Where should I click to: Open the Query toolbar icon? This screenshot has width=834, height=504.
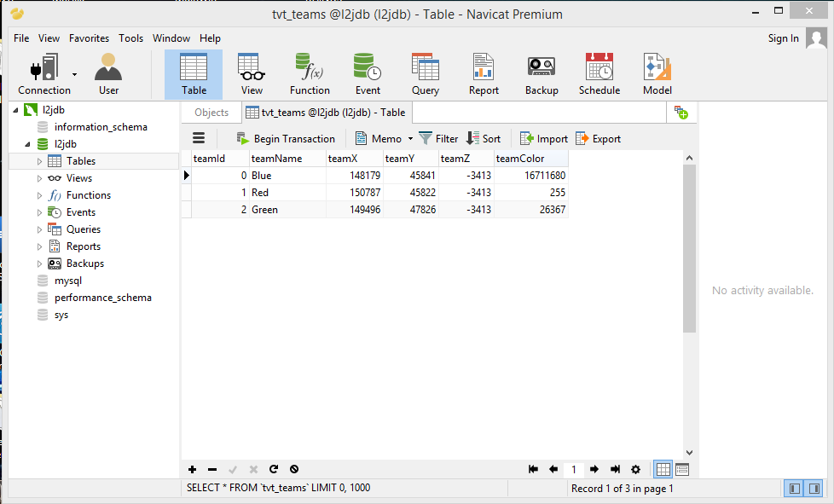[x=426, y=74]
